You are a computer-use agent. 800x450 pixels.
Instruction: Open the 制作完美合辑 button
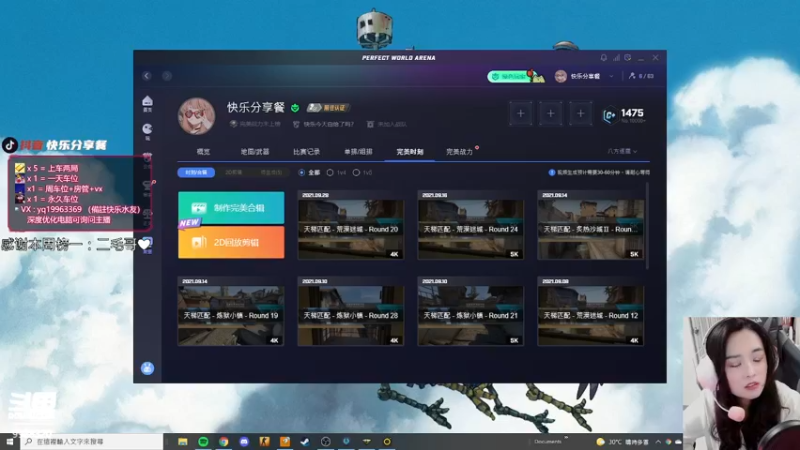coord(231,208)
